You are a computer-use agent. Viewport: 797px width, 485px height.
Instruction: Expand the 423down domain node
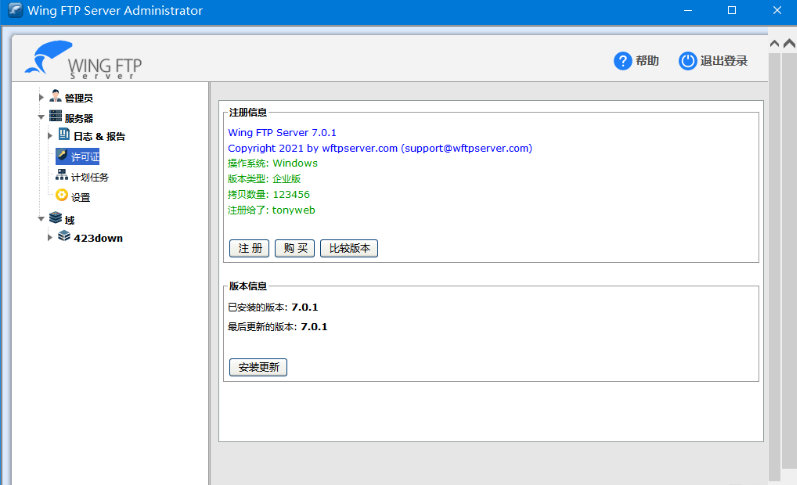point(50,237)
